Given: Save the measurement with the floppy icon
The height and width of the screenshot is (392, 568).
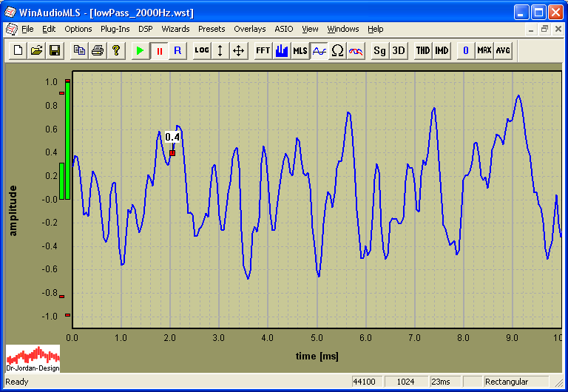Looking at the screenshot, I should coord(54,50).
